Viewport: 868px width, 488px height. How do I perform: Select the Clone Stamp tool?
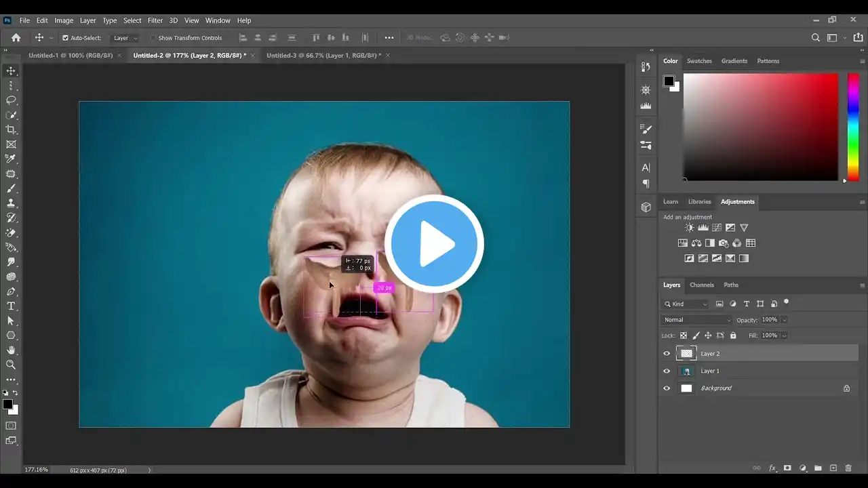click(x=11, y=203)
